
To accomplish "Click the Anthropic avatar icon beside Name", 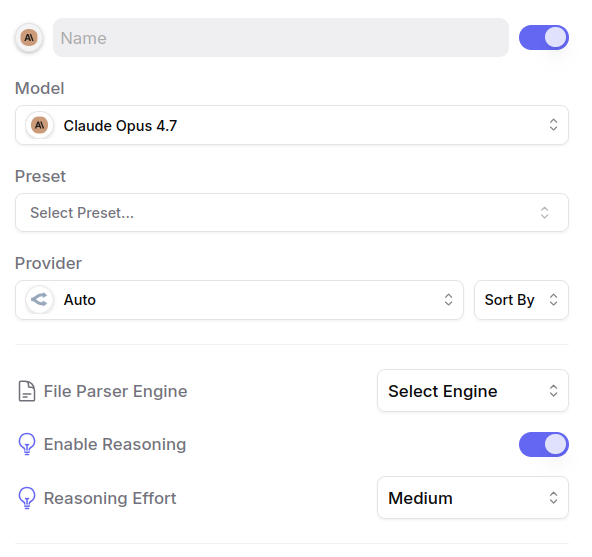I will (x=29, y=38).
